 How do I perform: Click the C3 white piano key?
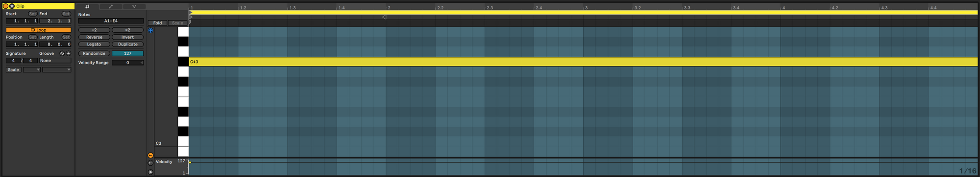tap(183, 142)
